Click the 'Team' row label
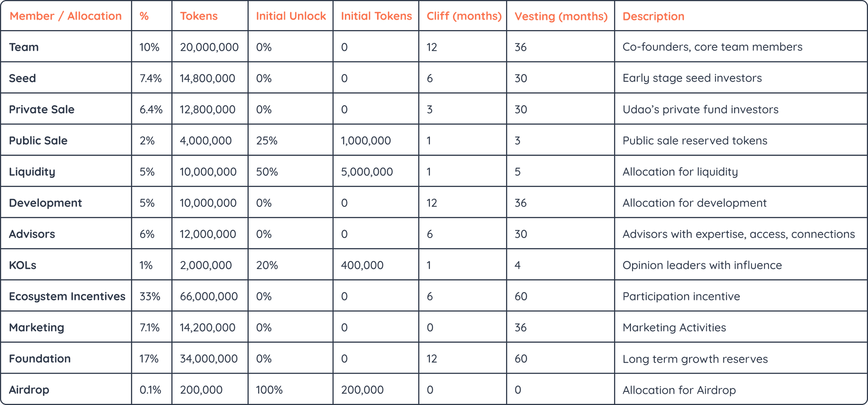Image resolution: width=868 pixels, height=405 pixels. (24, 47)
